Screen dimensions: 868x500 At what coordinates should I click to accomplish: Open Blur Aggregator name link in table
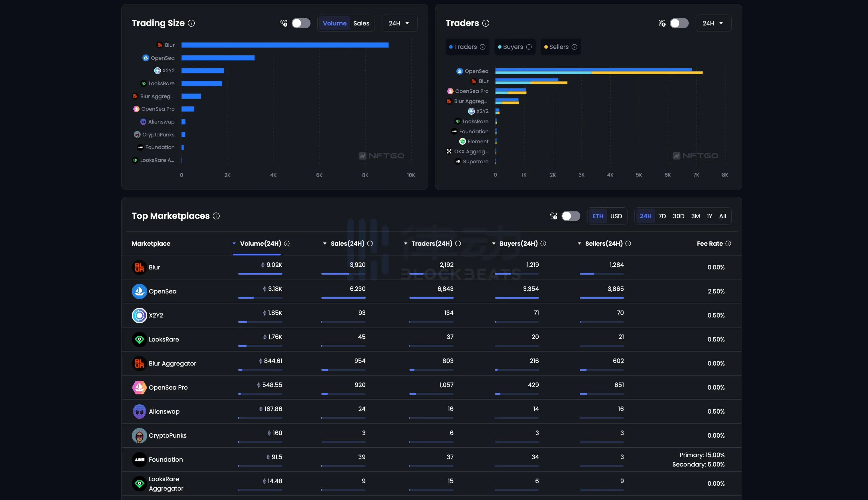pos(173,363)
